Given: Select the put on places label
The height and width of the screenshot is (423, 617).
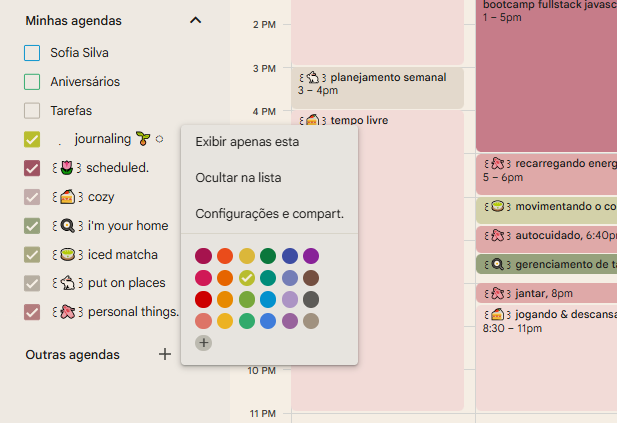Looking at the screenshot, I should [x=109, y=283].
